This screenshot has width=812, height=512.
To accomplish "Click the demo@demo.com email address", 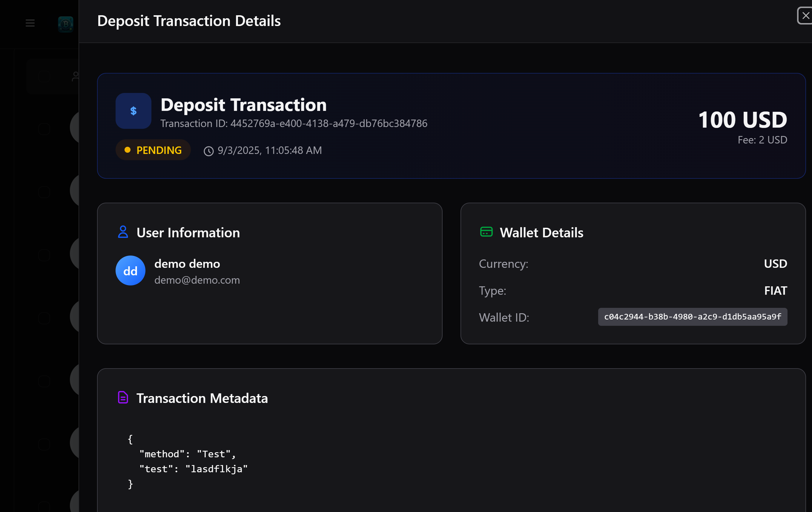I will pyautogui.click(x=197, y=280).
